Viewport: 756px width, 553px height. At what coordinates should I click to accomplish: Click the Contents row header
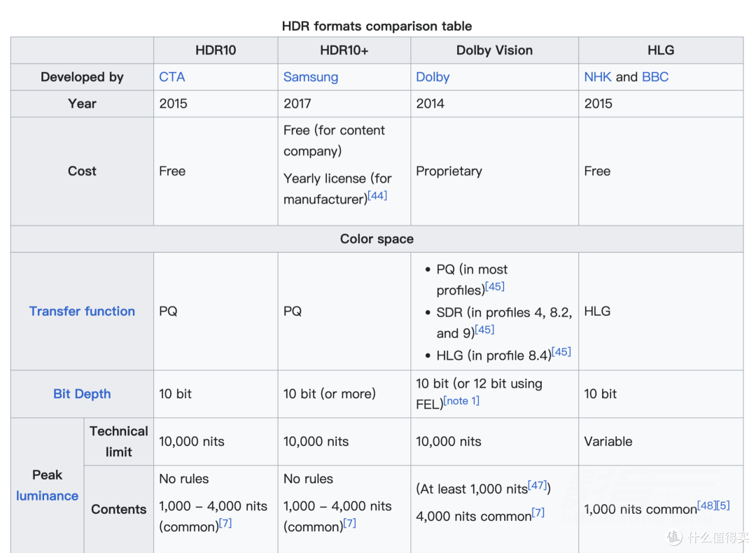(x=118, y=510)
